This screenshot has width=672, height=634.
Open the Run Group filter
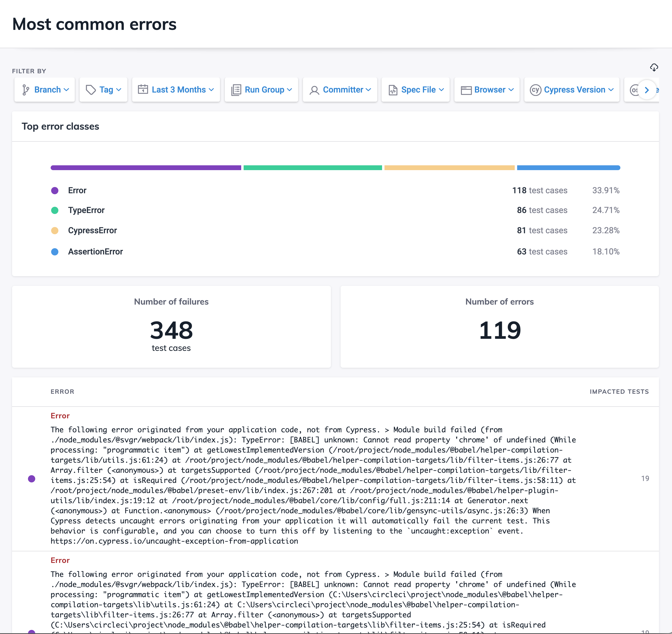261,90
